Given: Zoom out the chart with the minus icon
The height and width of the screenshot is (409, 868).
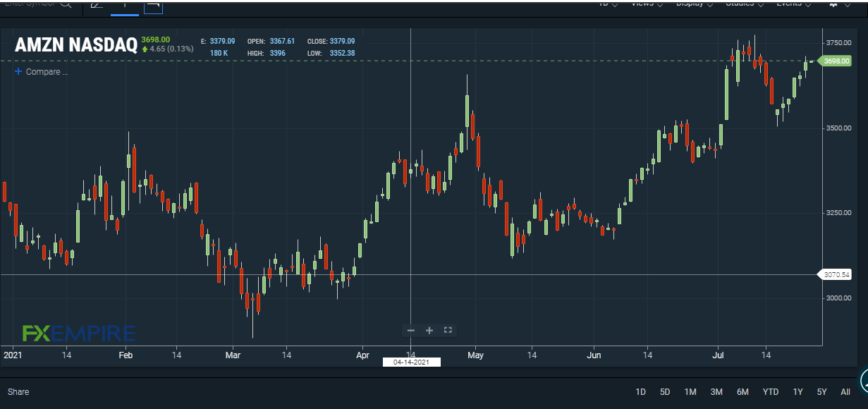Looking at the screenshot, I should 411,330.
